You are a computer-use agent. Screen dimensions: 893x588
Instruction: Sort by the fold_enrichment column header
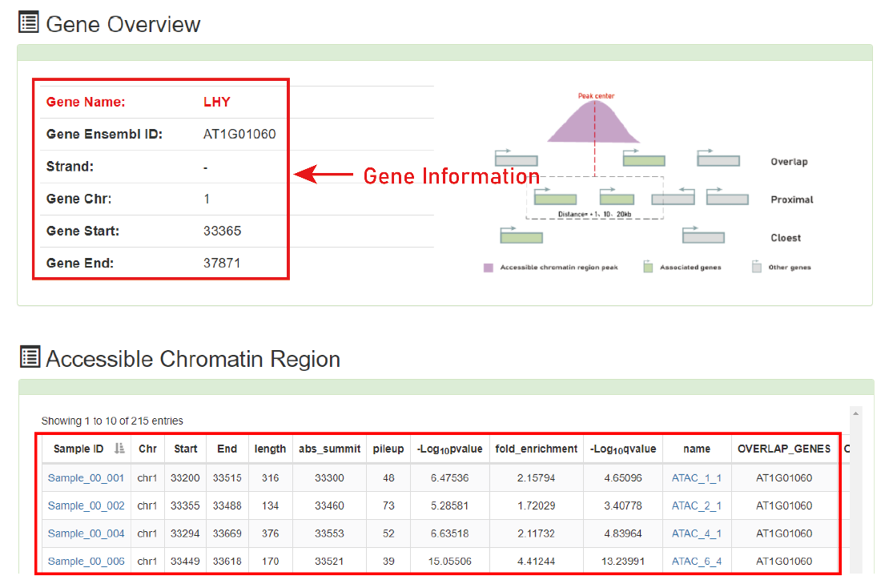pyautogui.click(x=536, y=449)
